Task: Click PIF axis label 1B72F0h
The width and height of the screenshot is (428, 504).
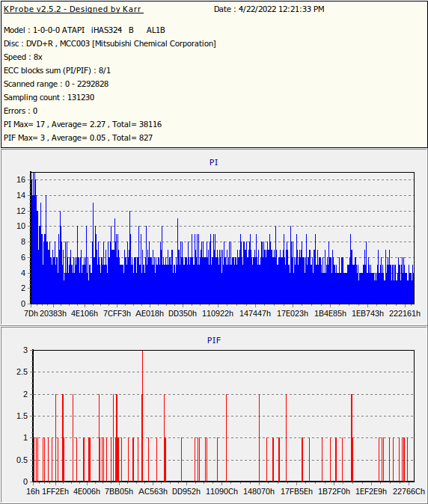Action: click(334, 491)
